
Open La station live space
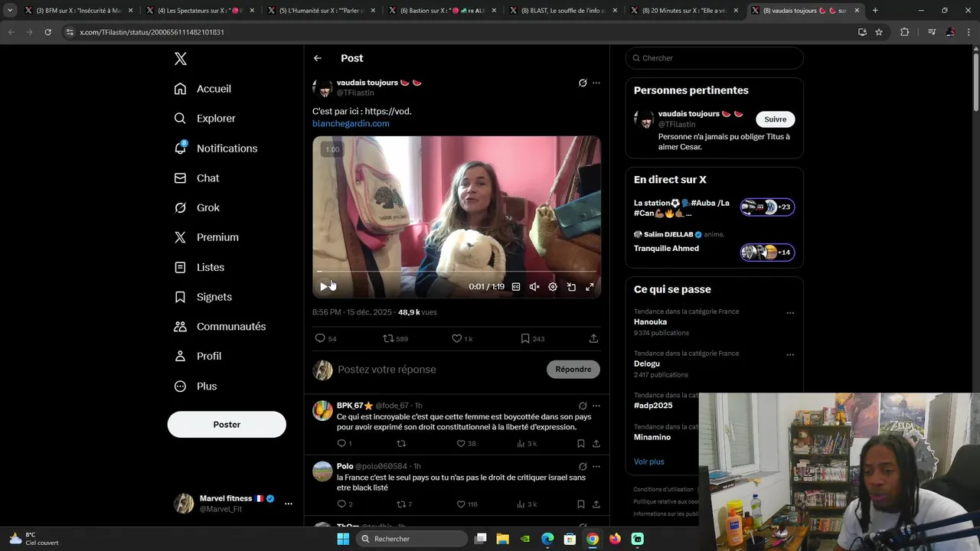click(x=714, y=207)
